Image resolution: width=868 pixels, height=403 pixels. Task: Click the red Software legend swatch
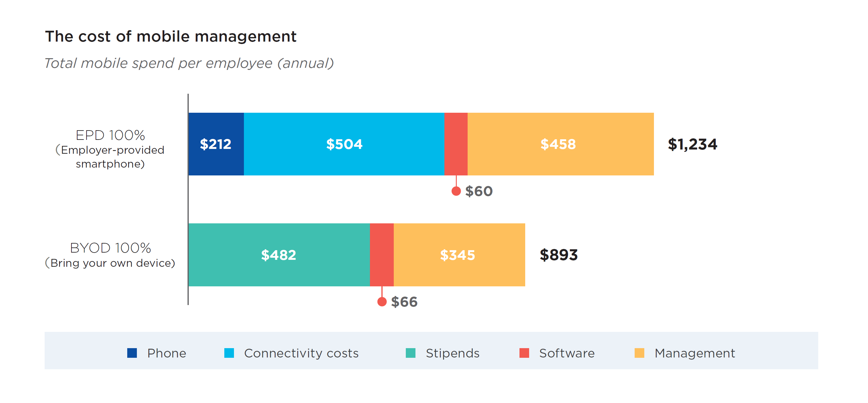(524, 353)
